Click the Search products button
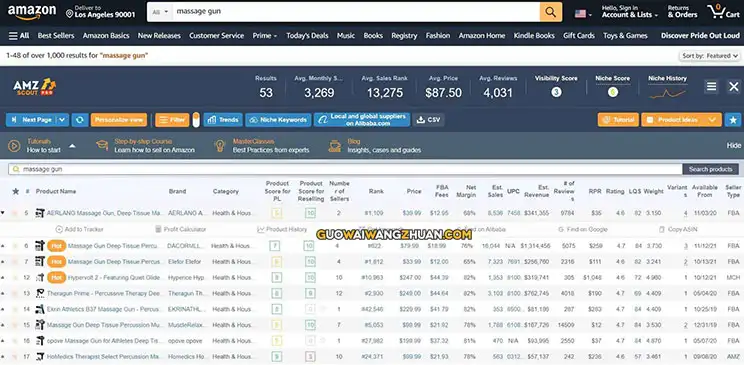The height and width of the screenshot is (365, 744). click(710, 169)
